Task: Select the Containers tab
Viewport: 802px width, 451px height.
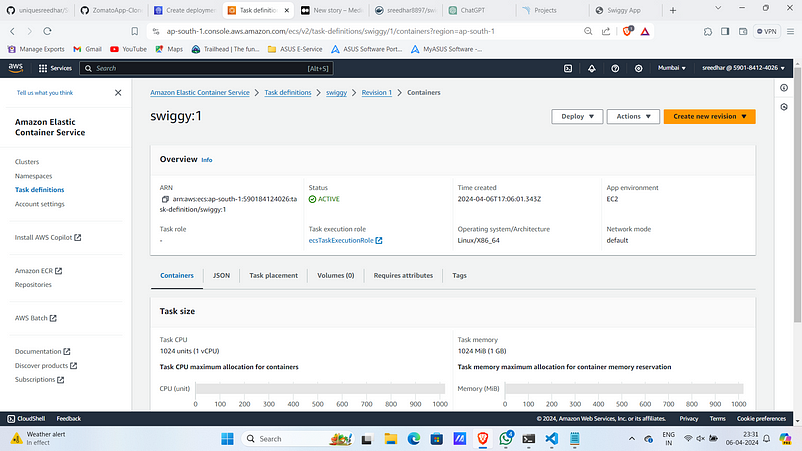Action: click(x=177, y=276)
